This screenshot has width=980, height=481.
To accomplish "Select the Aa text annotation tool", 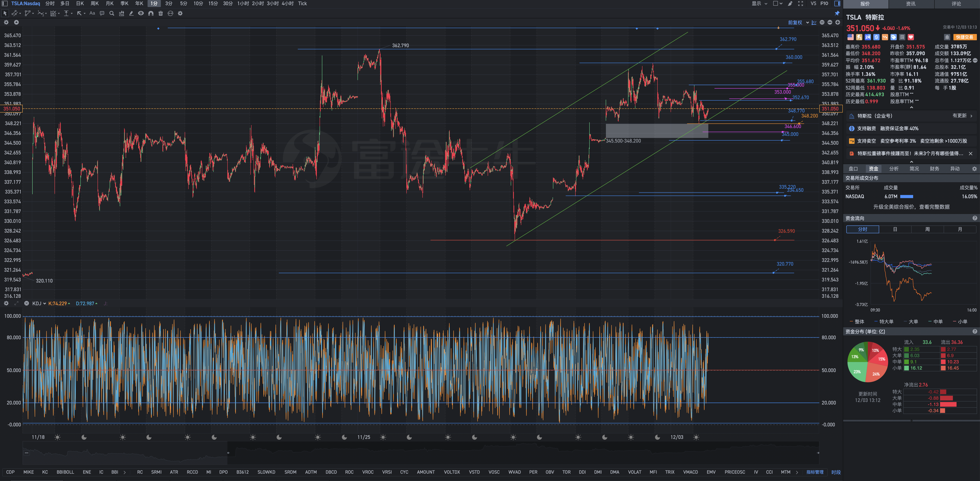I will tap(92, 13).
